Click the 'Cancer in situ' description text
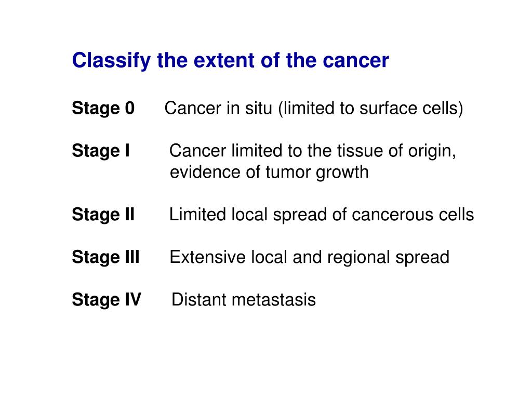 pos(219,108)
